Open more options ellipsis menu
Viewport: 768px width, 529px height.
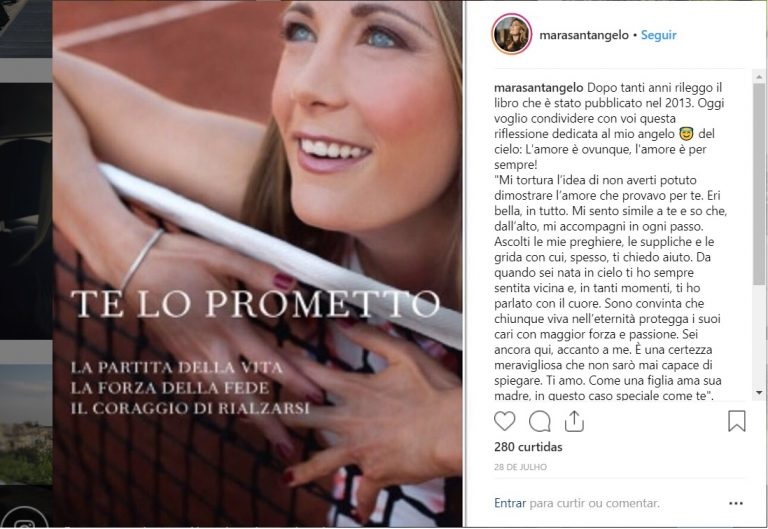tap(736, 503)
